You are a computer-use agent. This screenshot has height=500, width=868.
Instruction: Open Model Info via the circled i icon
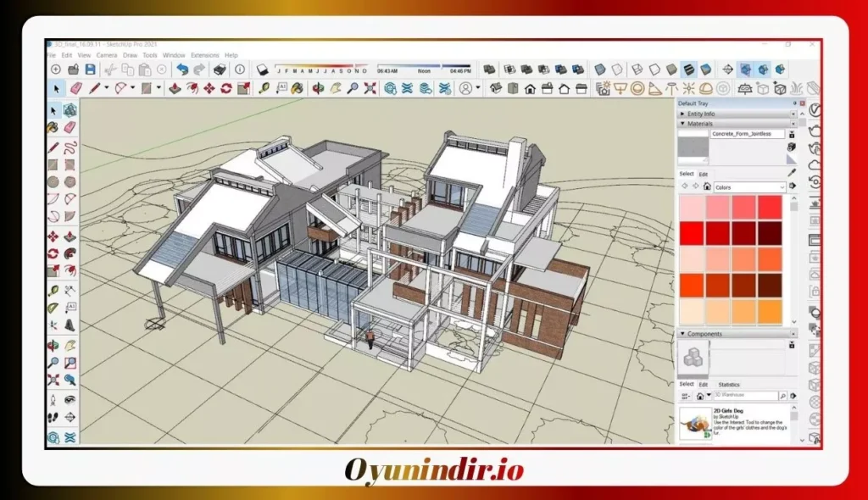[x=240, y=69]
